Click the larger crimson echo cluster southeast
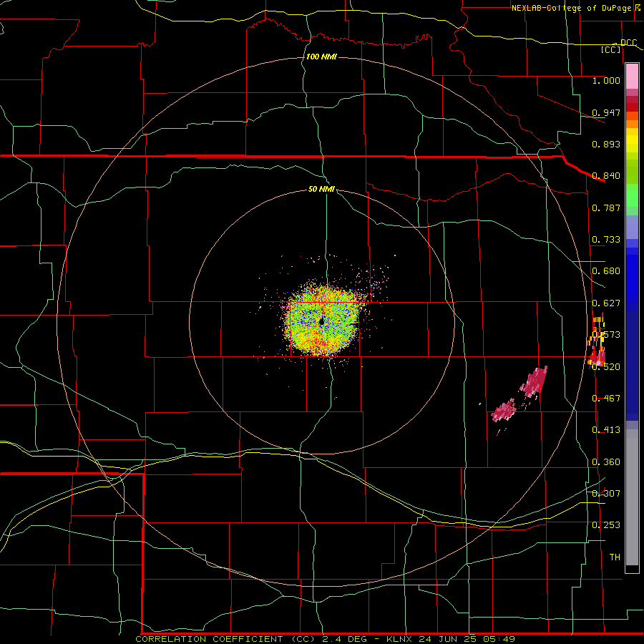This screenshot has height=644, width=644. click(x=535, y=381)
